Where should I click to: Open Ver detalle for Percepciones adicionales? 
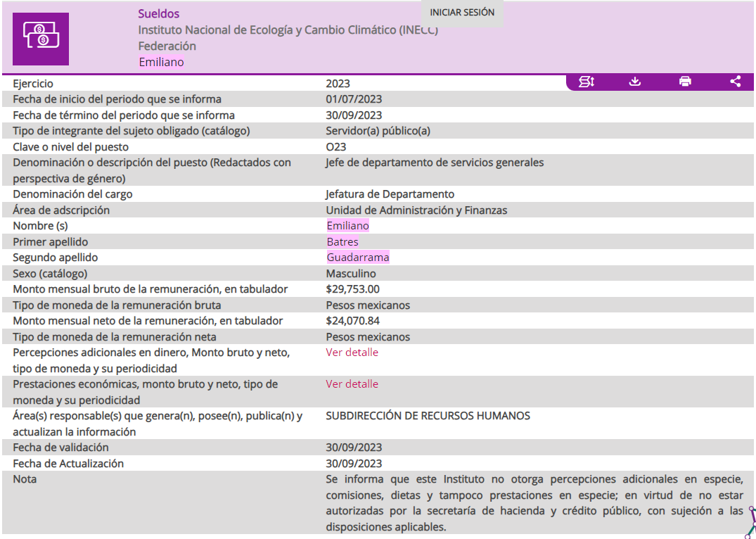(x=352, y=352)
